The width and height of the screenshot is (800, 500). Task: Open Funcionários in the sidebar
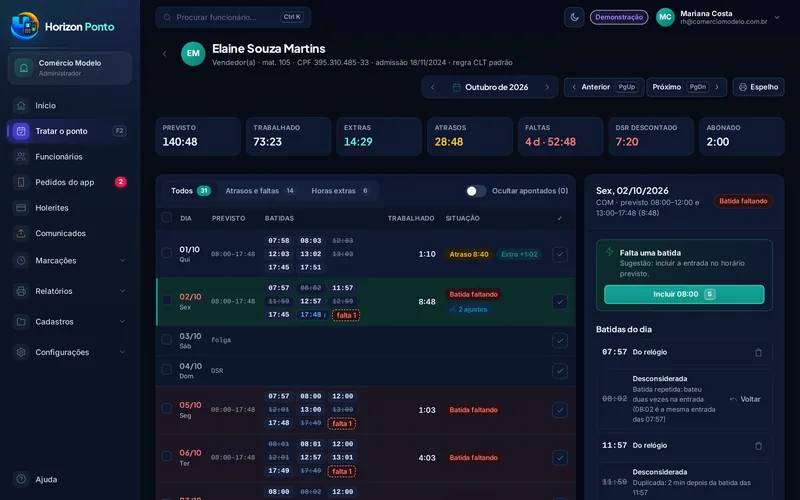[x=69, y=157]
